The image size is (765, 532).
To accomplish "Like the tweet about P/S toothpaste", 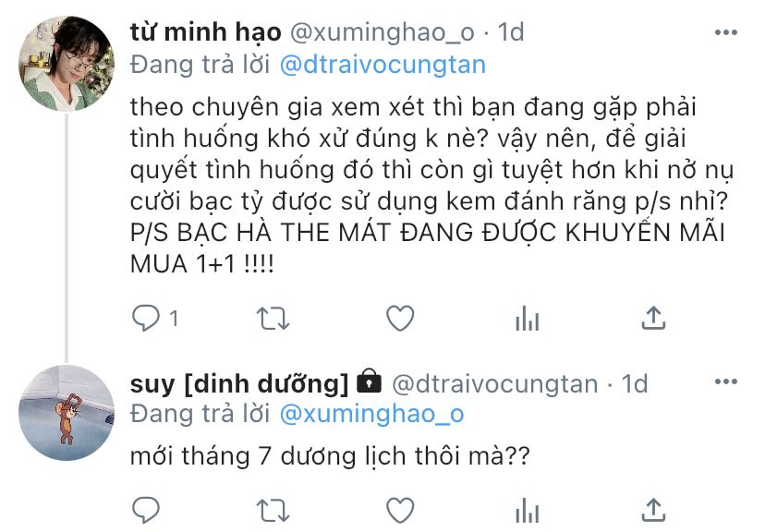I will (400, 319).
